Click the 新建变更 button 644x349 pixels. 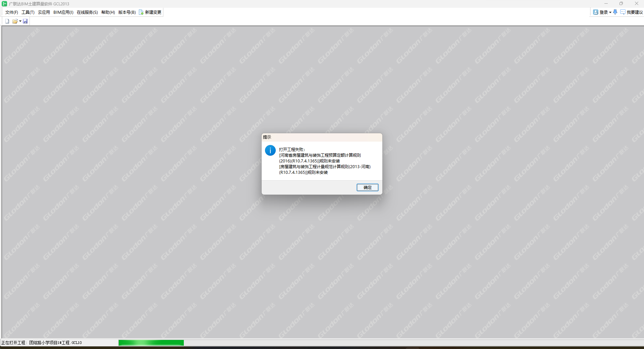pyautogui.click(x=150, y=12)
